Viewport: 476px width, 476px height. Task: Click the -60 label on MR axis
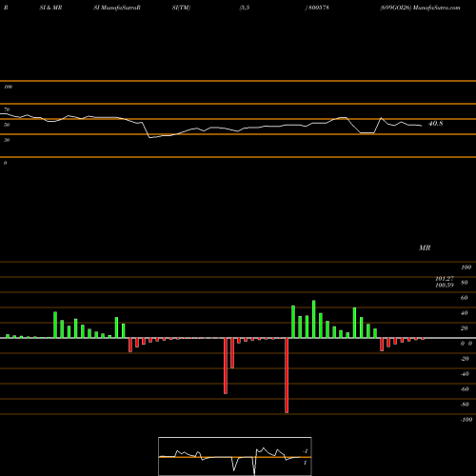[465, 389]
